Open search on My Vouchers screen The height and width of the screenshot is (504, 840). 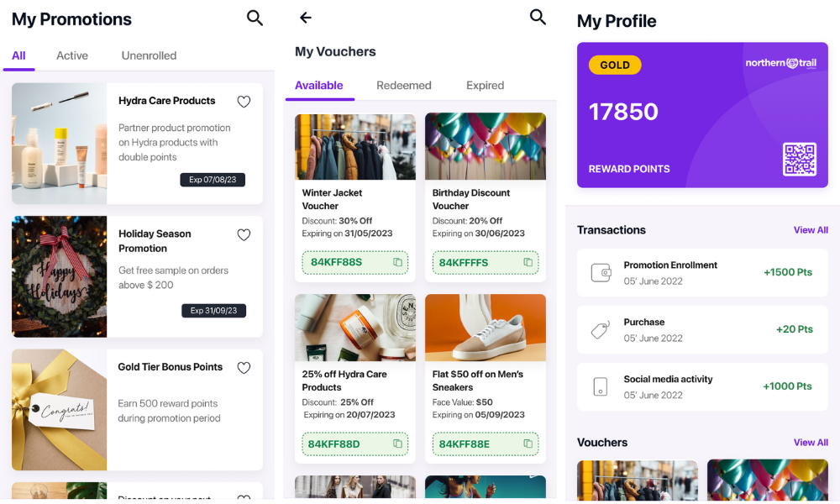(538, 17)
